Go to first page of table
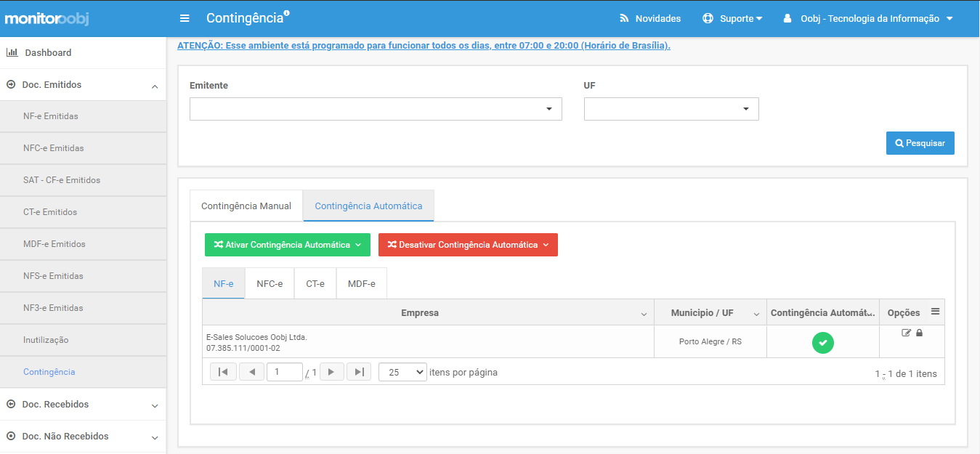Viewport: 980px width, 454px height. (223, 372)
